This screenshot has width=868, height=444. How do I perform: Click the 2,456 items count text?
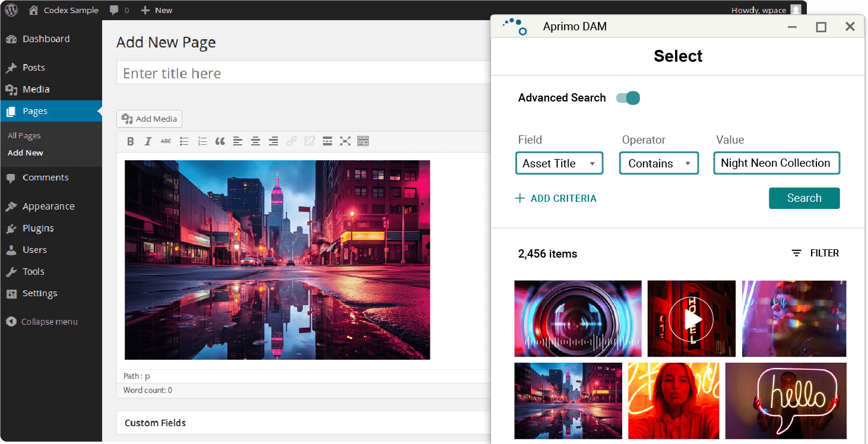tap(547, 254)
